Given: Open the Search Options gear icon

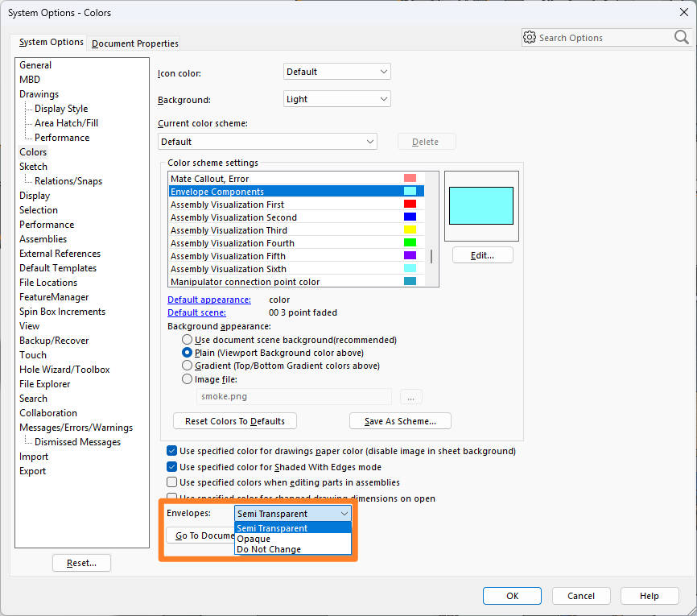Looking at the screenshot, I should pyautogui.click(x=530, y=37).
